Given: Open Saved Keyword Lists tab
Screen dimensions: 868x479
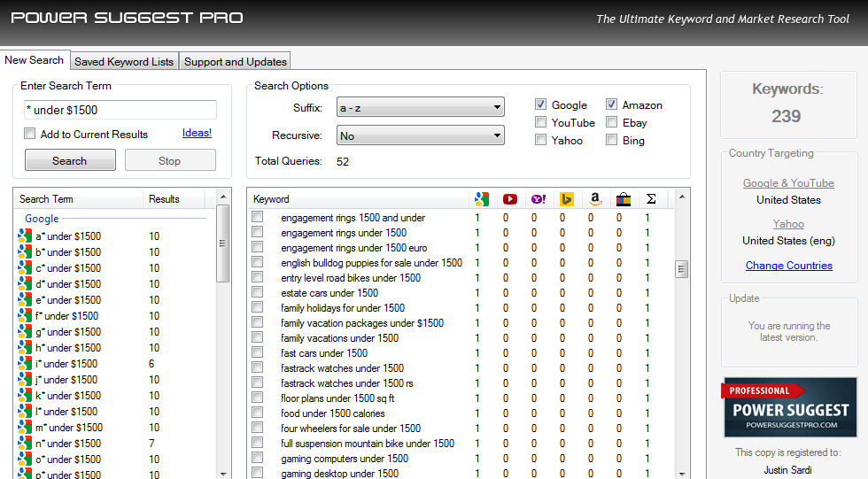Looking at the screenshot, I should tap(124, 61).
